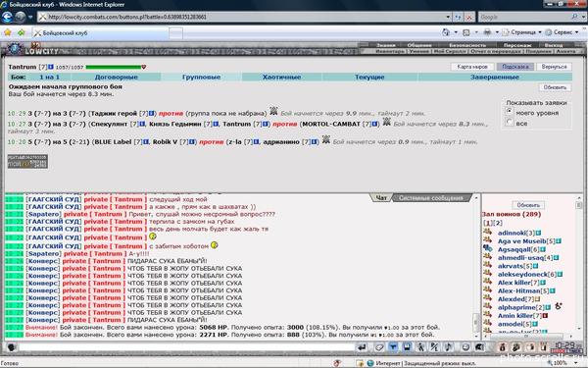
Task: Click the fighter icon in the 10:20 request
Action: 326,139
